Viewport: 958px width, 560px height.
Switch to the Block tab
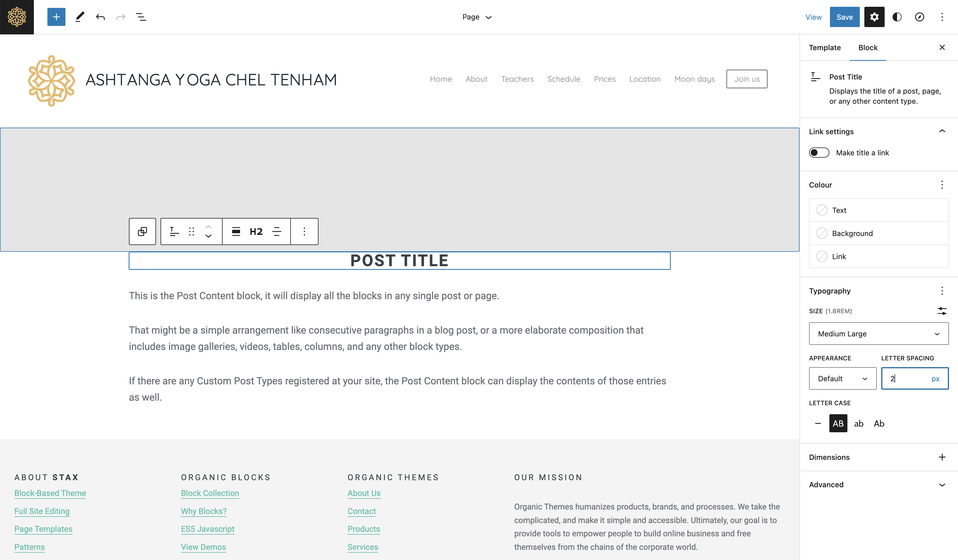(868, 47)
